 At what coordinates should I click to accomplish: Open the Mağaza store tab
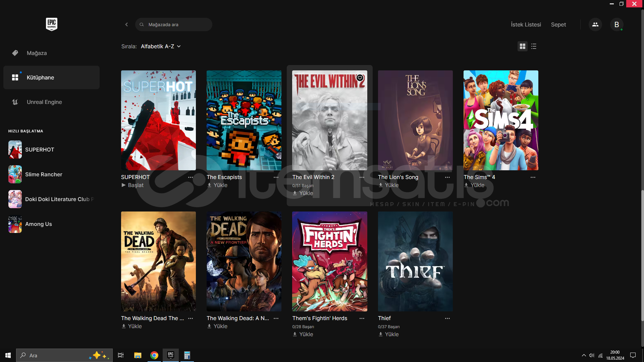click(51, 53)
